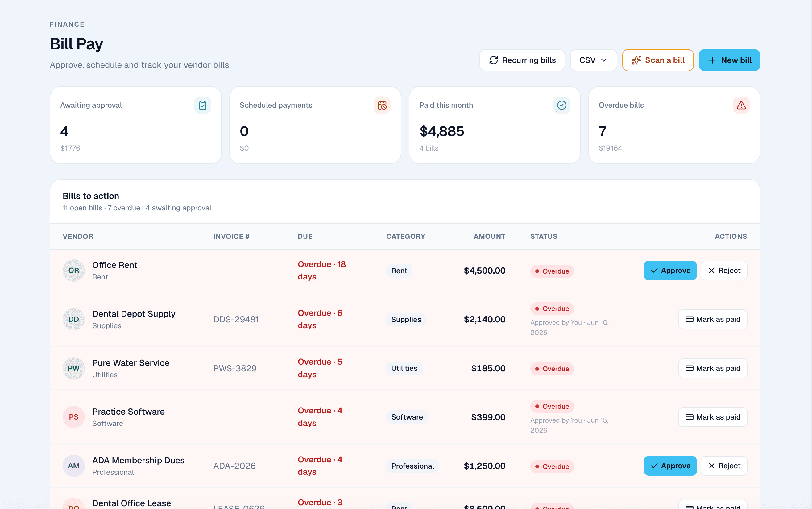This screenshot has height=509, width=812.
Task: Click the $1,250.00 amount
Action: [x=484, y=466]
